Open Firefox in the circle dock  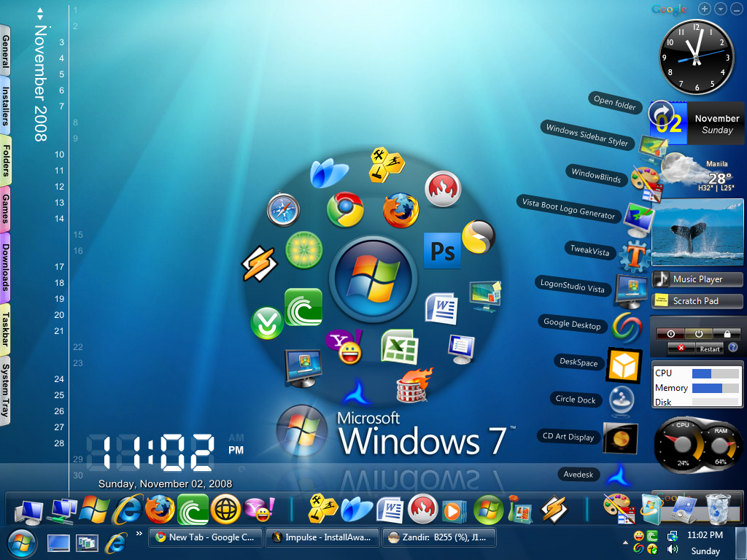tap(400, 209)
